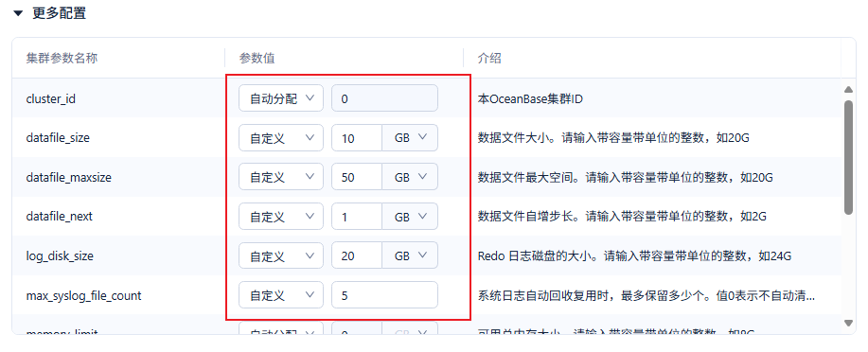
Task: Collapse the 更多配置 section triangle
Action: [x=18, y=14]
